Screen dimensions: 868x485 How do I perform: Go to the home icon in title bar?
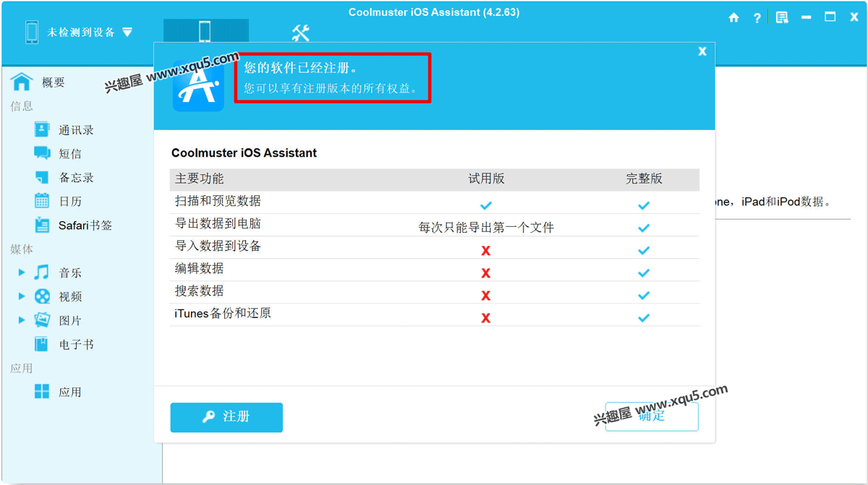734,17
